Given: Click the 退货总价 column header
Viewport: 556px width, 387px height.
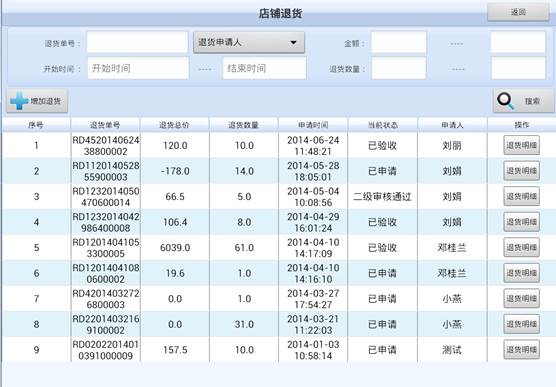Looking at the screenshot, I should pyautogui.click(x=174, y=125).
